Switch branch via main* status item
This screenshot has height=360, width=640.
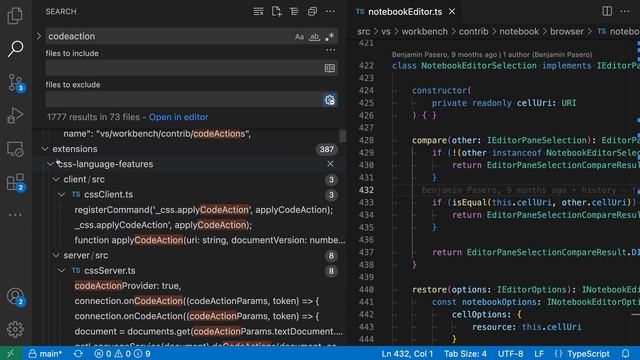45,353
